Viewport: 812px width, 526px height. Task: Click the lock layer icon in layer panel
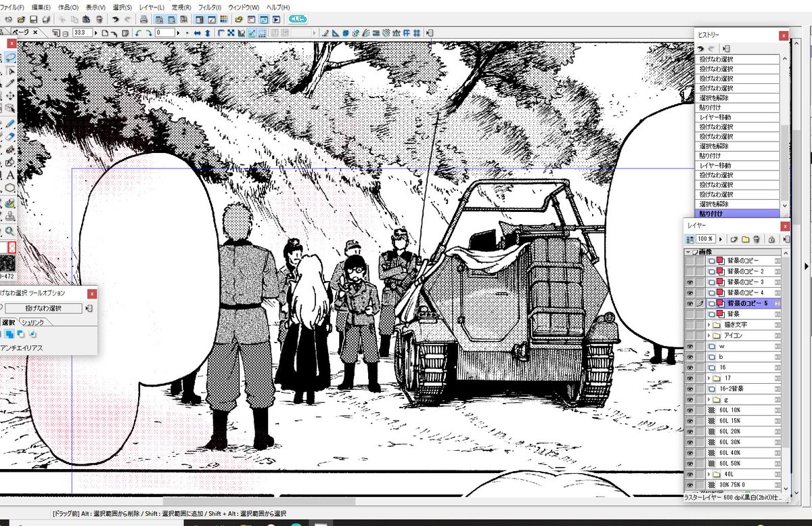pyautogui.click(x=771, y=239)
